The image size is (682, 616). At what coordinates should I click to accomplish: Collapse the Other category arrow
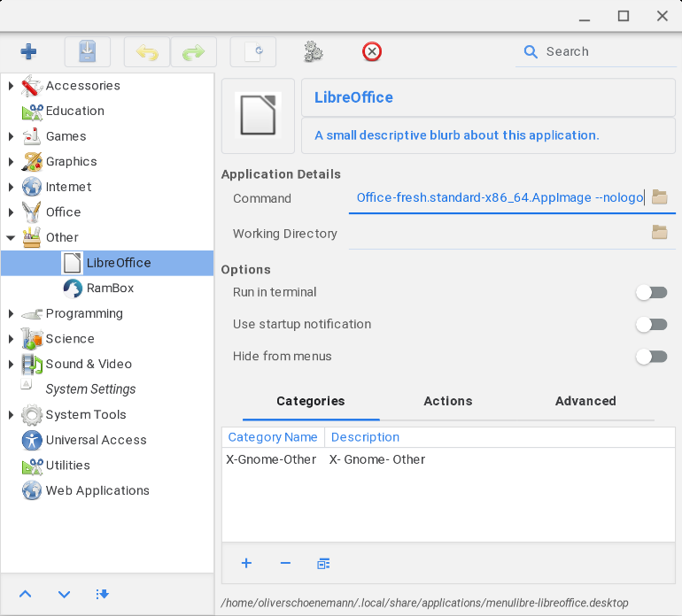point(11,237)
